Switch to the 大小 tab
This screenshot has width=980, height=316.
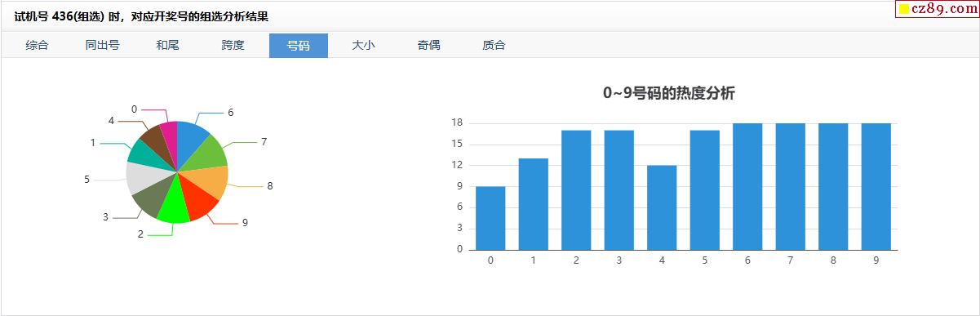tap(364, 46)
